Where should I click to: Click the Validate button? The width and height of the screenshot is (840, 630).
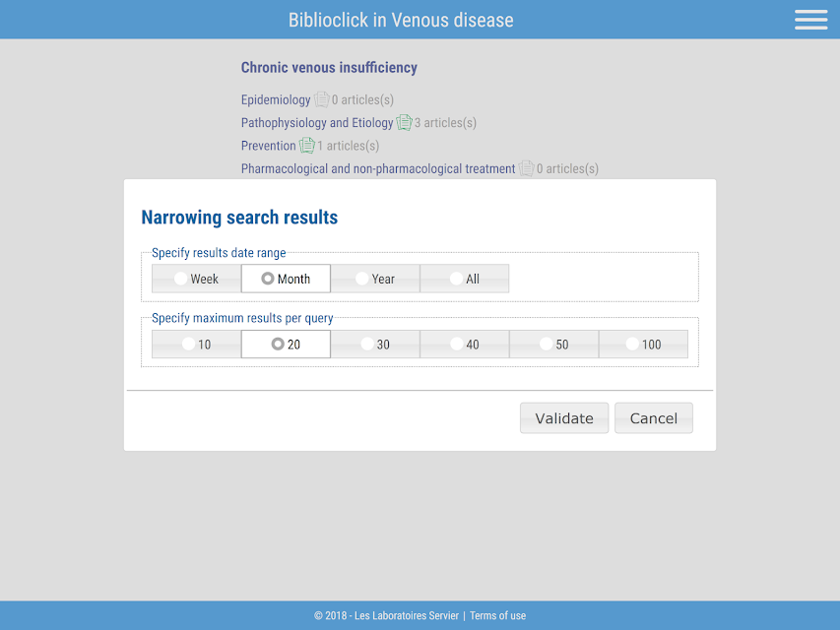[x=564, y=417]
